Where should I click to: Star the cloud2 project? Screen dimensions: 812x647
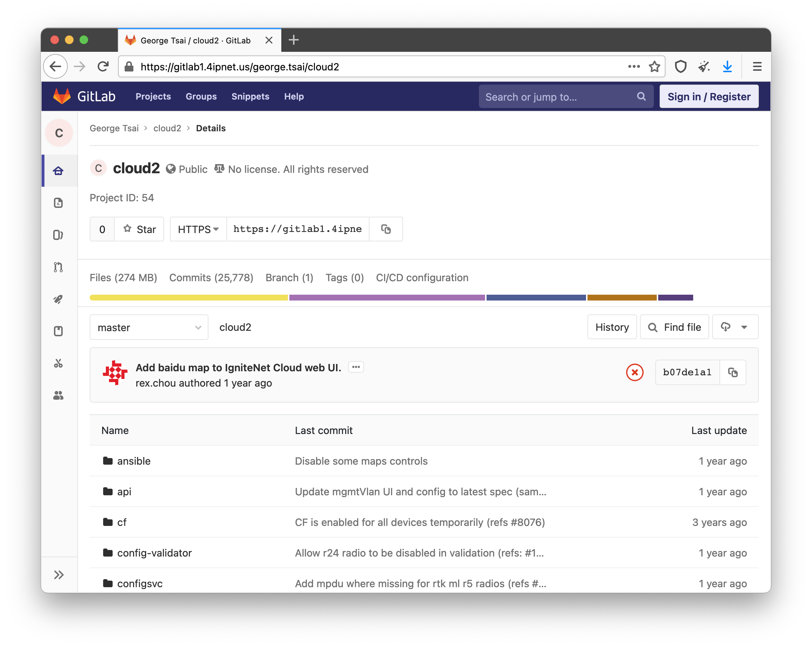(140, 229)
